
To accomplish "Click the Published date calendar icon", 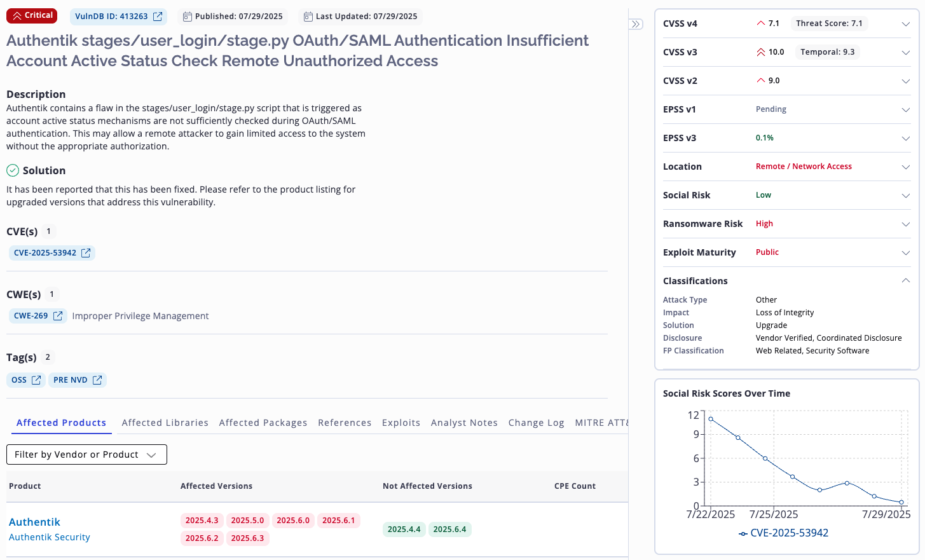I will coord(187,17).
